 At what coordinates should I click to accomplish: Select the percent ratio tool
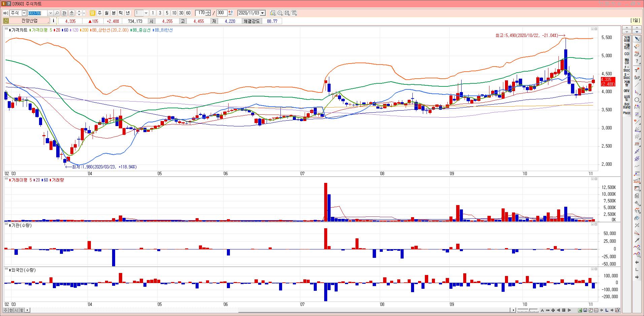[637, 225]
